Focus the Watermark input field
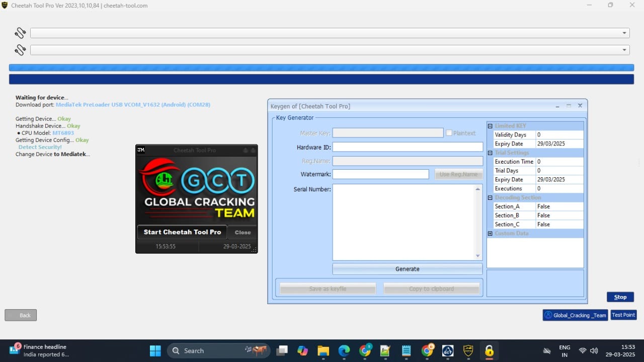Screen dimensions: 644x362 (x=381, y=174)
